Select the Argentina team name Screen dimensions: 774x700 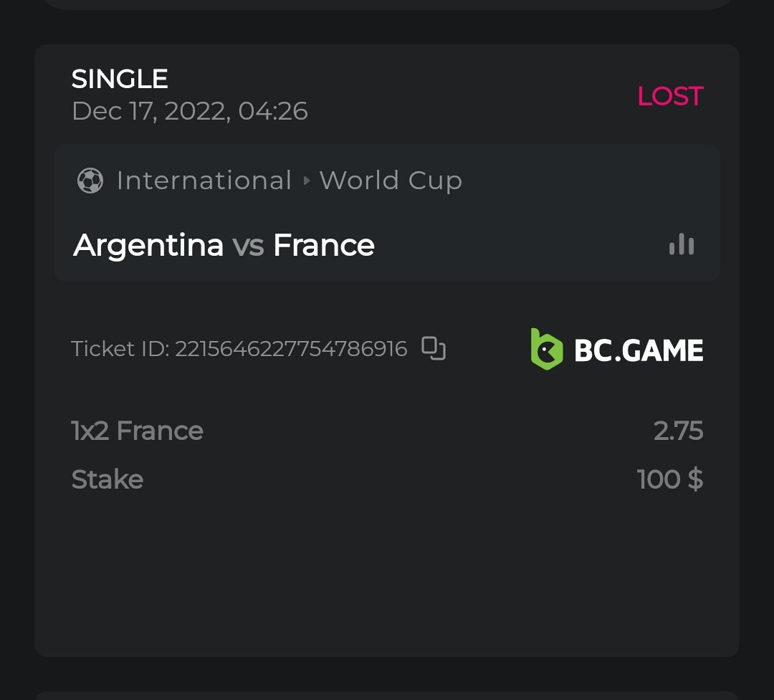148,246
